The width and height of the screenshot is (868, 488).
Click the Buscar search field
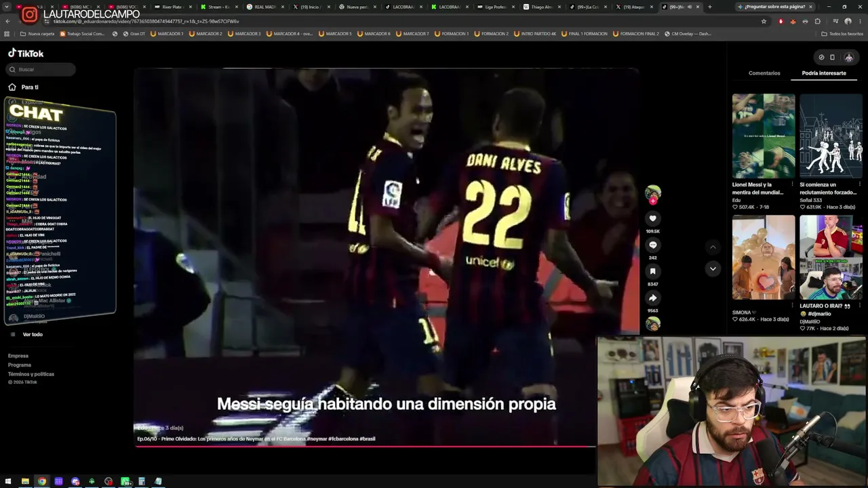click(x=41, y=69)
